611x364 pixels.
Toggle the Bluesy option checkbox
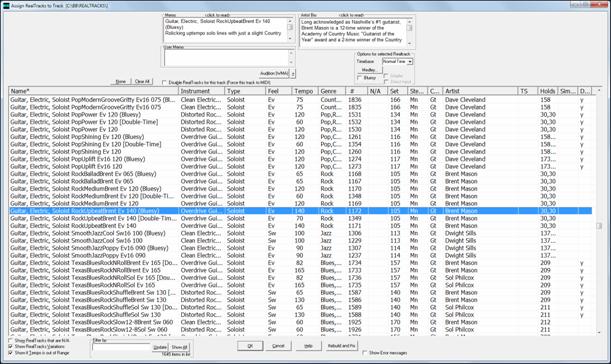[359, 78]
